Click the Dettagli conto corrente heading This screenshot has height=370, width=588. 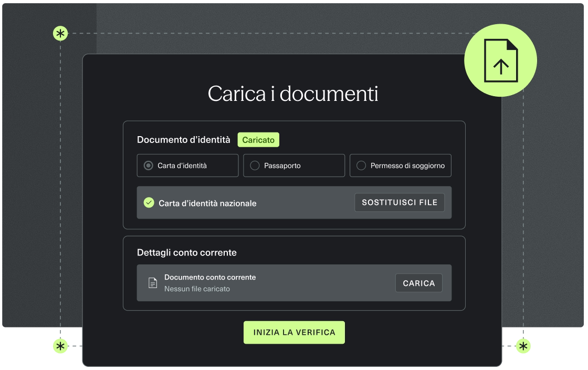coord(187,253)
